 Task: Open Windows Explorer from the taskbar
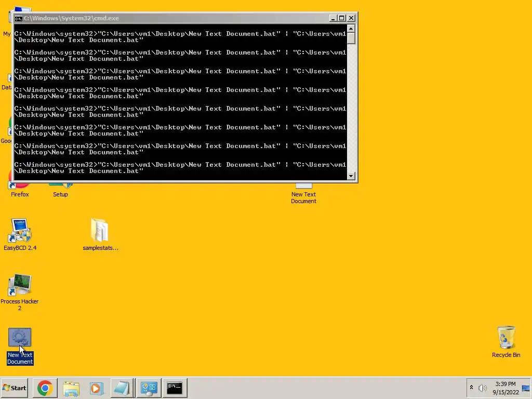(x=71, y=388)
